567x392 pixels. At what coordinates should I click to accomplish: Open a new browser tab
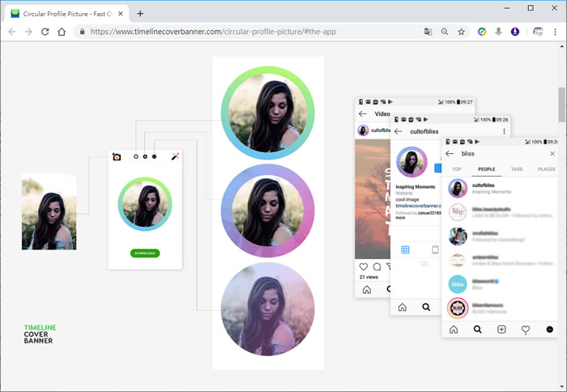click(x=140, y=13)
